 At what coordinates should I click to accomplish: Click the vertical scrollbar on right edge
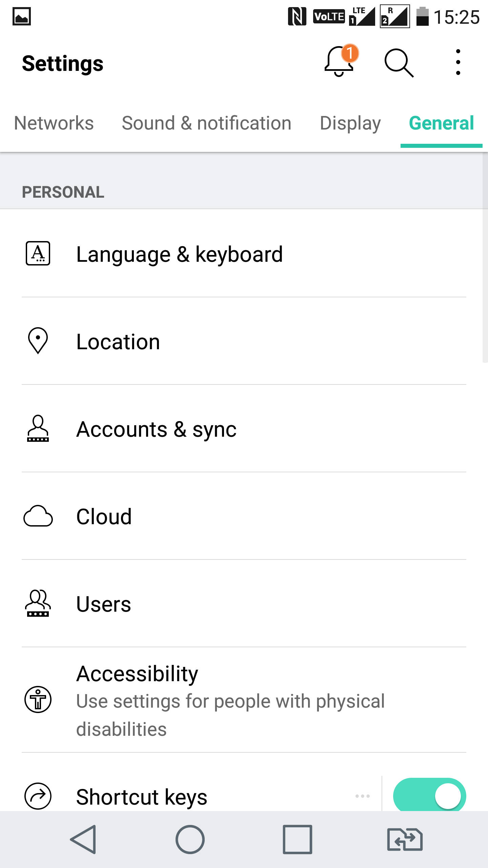pos(485,258)
